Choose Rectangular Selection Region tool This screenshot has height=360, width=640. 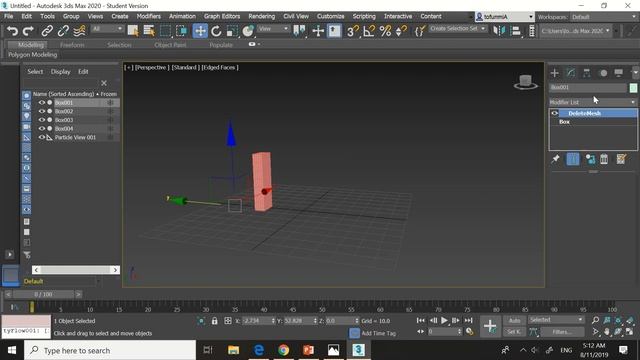(x=165, y=31)
